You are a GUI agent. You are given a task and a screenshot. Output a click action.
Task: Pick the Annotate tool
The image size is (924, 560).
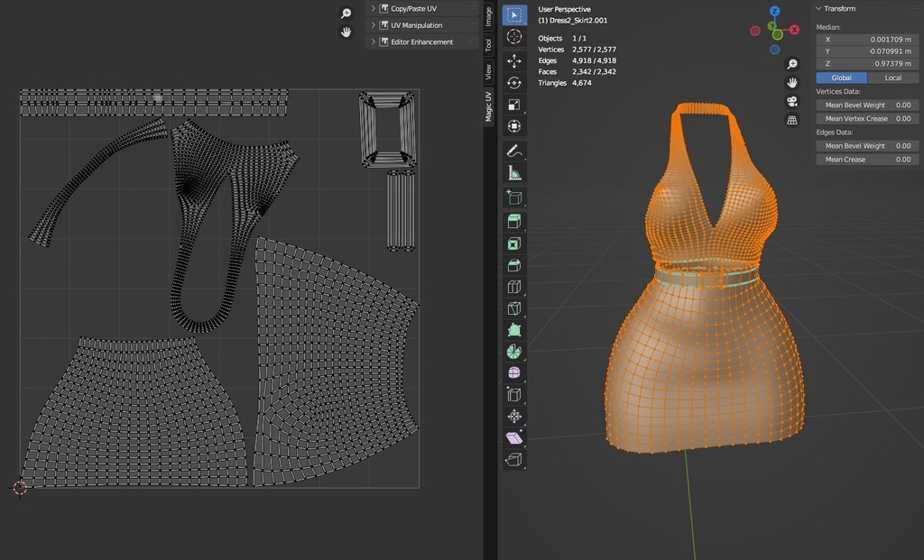click(513, 151)
